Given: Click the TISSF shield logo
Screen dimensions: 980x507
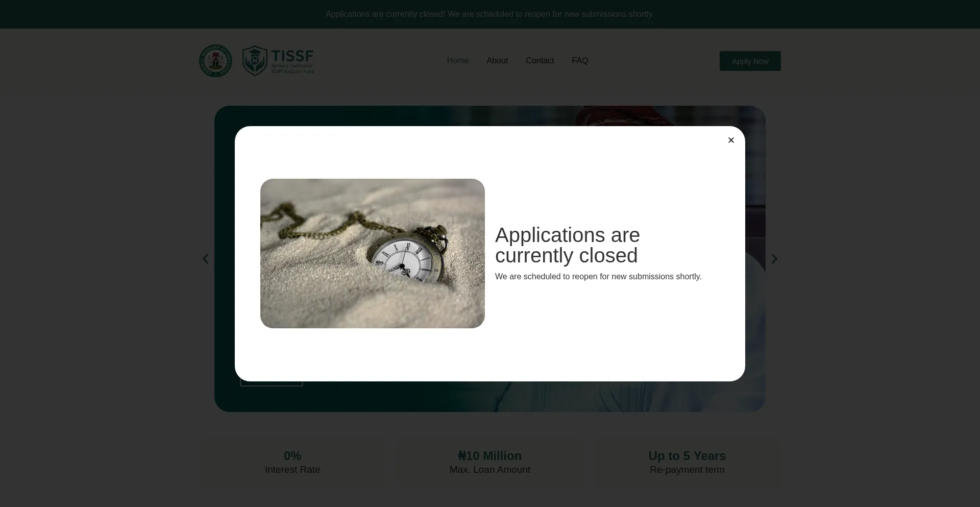Looking at the screenshot, I should click(x=255, y=61).
